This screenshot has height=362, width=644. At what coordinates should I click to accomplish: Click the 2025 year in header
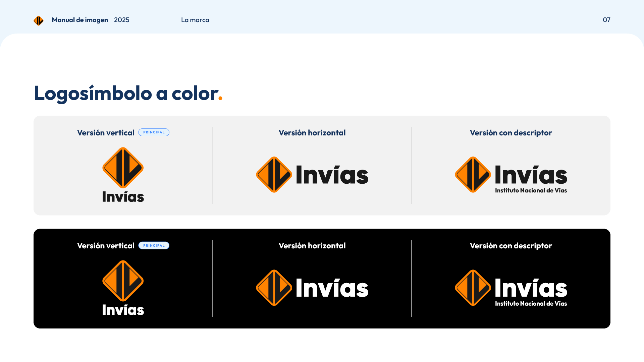coord(121,20)
